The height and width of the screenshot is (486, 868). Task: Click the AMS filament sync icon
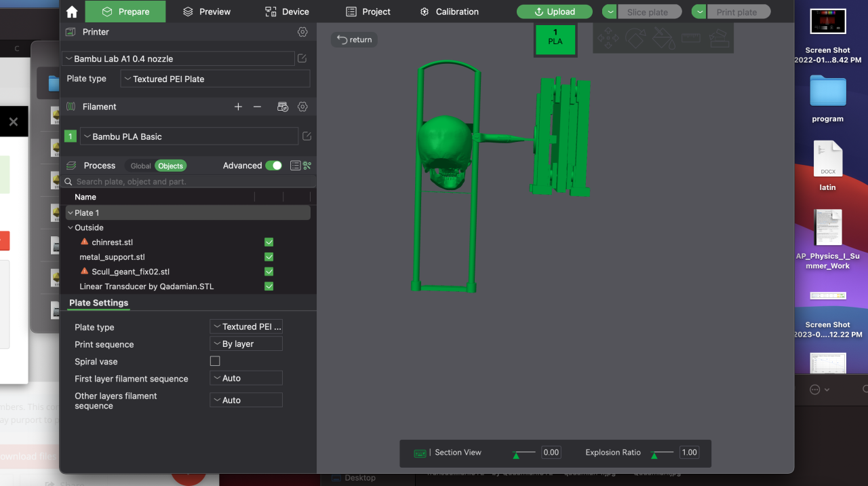tap(283, 107)
